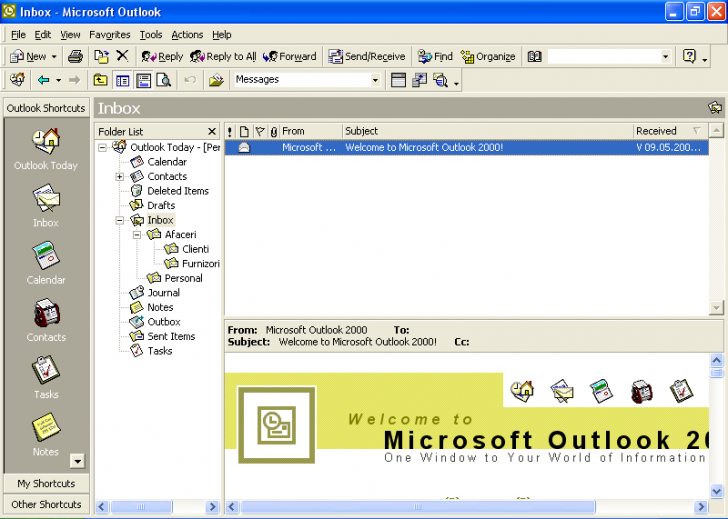This screenshot has height=519, width=728.
Task: Open Outlook Today toolbar icon
Action: click(x=17, y=80)
